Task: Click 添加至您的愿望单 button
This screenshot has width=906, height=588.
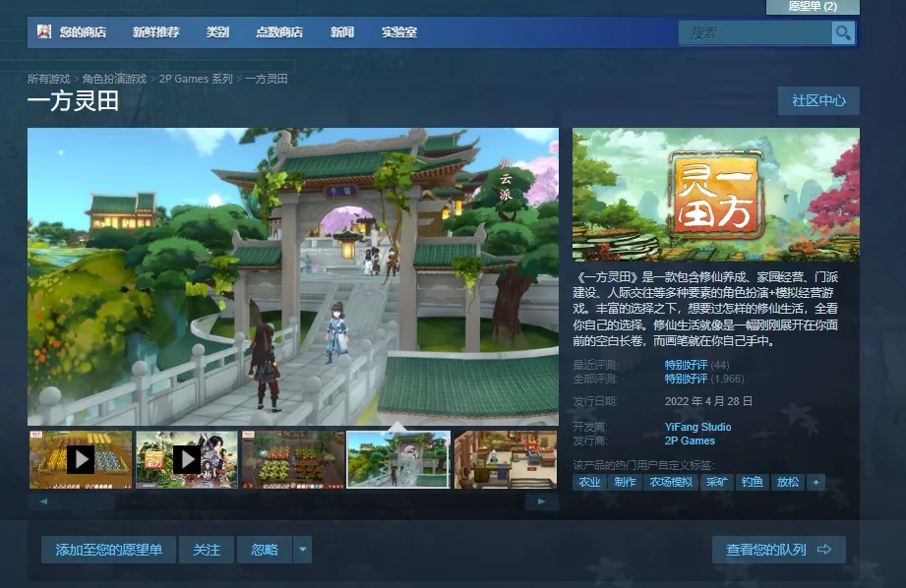Action: [x=108, y=550]
